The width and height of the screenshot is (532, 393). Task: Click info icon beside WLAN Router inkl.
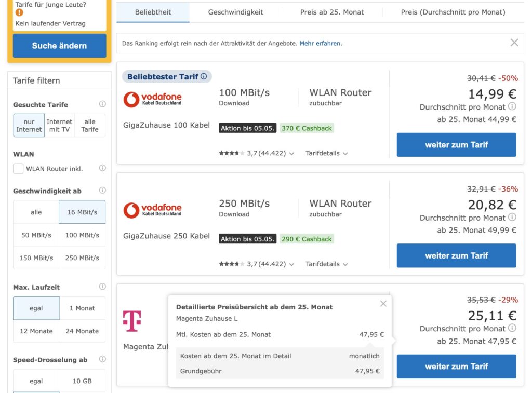tap(102, 168)
